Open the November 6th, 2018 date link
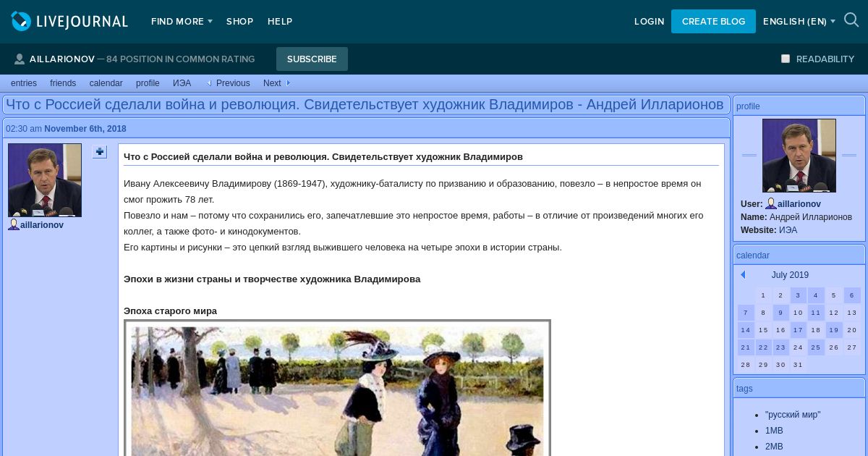 click(85, 129)
